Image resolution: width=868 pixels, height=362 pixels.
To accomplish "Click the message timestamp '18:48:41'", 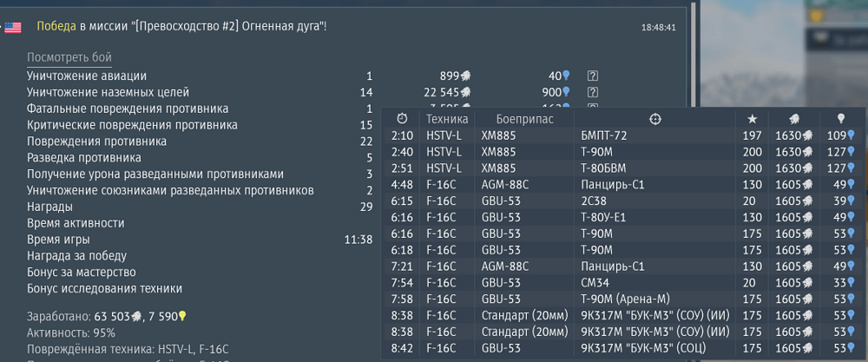I will pyautogui.click(x=659, y=27).
